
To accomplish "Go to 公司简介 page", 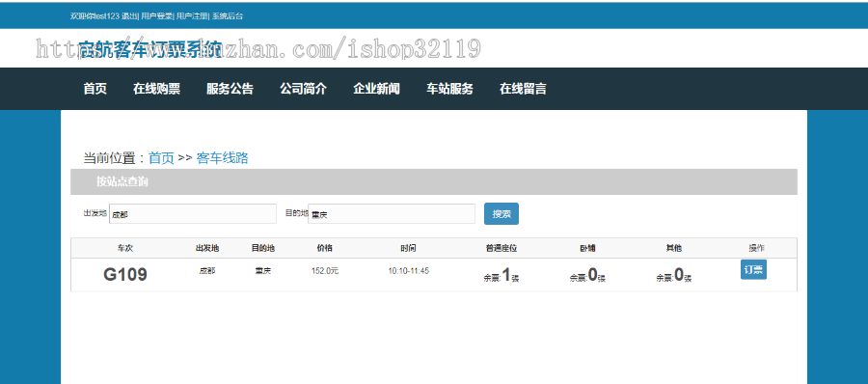I will 304,89.
